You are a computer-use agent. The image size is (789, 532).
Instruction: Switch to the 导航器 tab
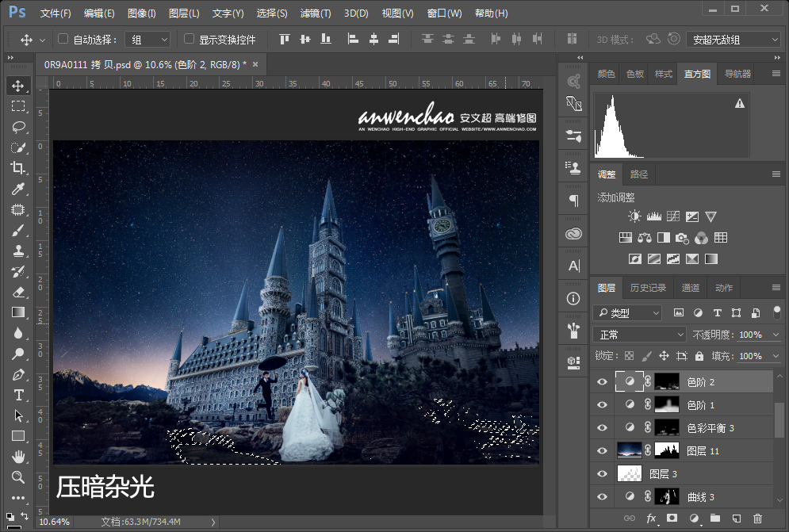[737, 74]
